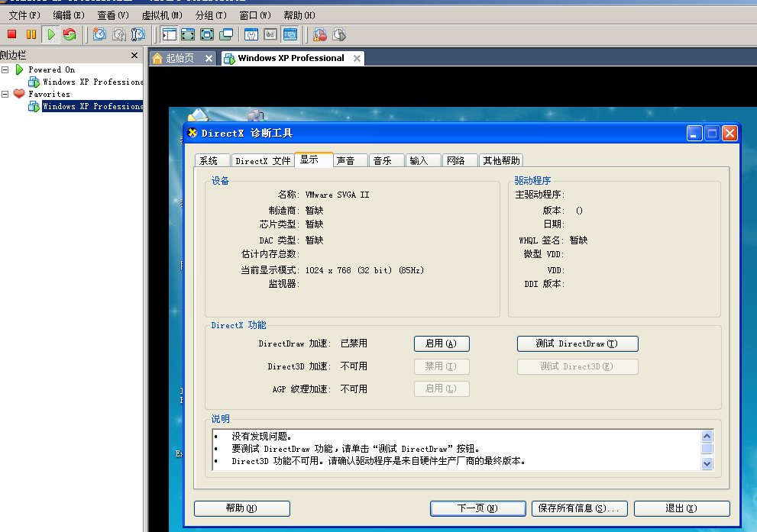Click the grayed replay clock icon
Image resolution: width=757 pixels, height=532 pixels.
(x=339, y=34)
